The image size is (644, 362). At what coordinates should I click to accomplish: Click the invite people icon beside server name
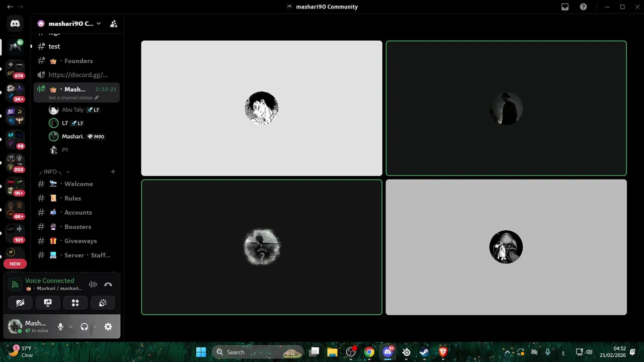coord(114,24)
